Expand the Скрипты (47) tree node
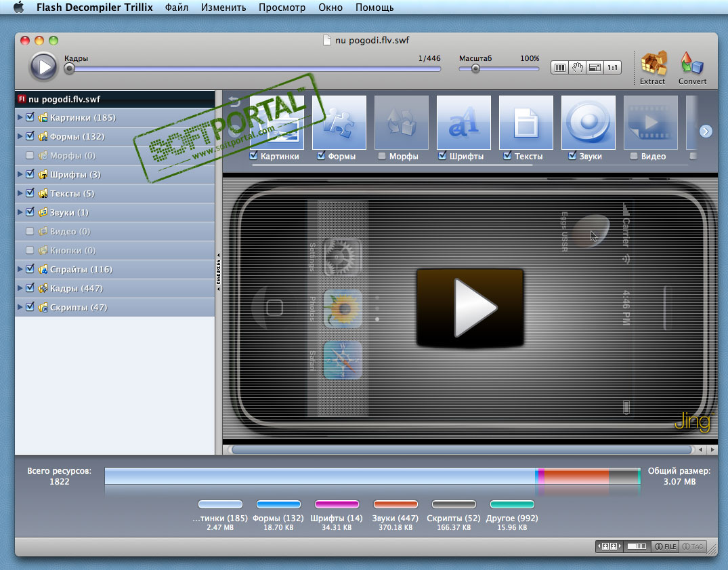 pos(20,307)
